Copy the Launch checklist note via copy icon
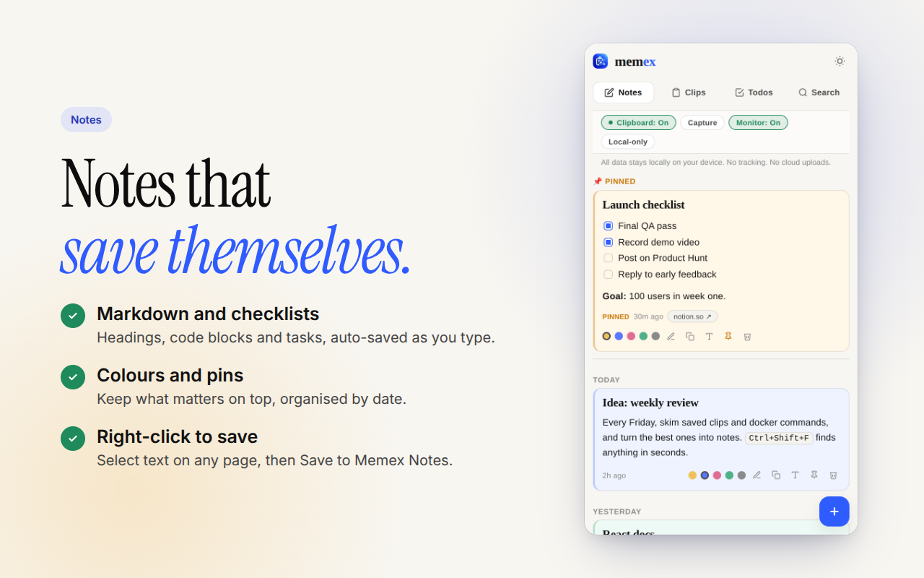924x578 pixels. point(690,337)
